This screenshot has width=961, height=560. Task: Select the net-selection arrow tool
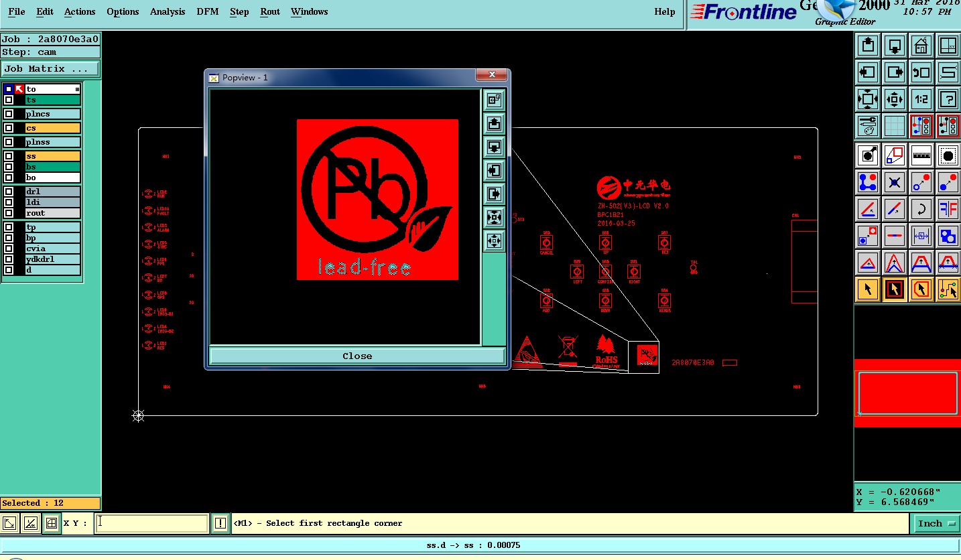pos(948,289)
